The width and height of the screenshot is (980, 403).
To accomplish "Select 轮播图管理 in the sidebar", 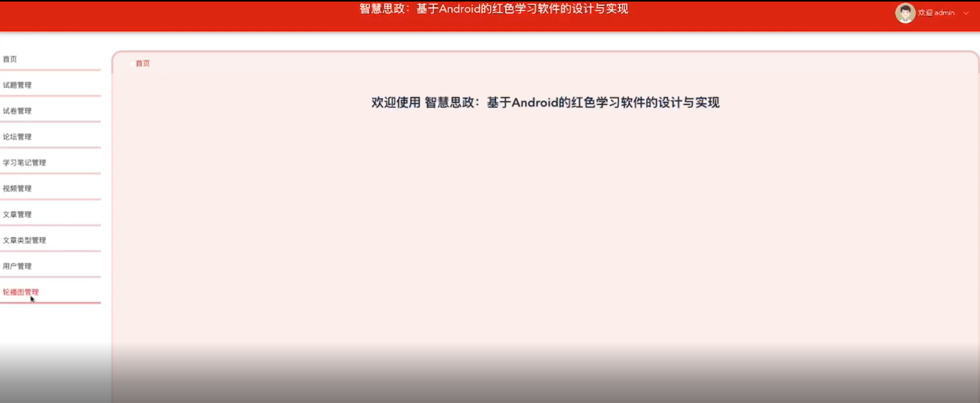I will 50,292.
